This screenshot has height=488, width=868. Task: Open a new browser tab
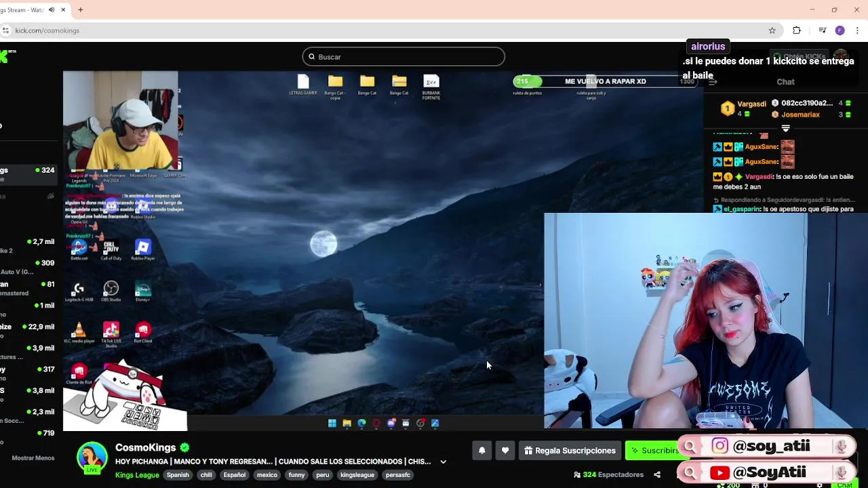pos(80,10)
